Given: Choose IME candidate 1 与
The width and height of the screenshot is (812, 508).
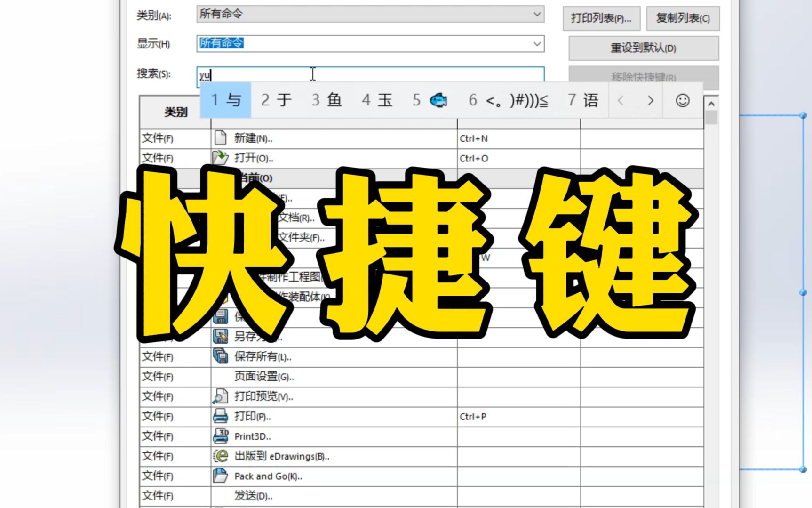Looking at the screenshot, I should point(226,100).
